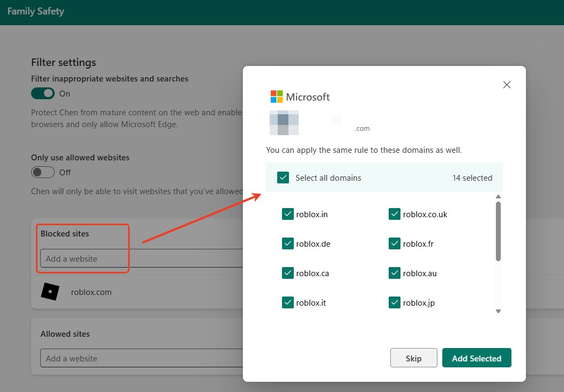Image resolution: width=564 pixels, height=392 pixels.
Task: Close the apply rule dialog
Action: click(507, 84)
